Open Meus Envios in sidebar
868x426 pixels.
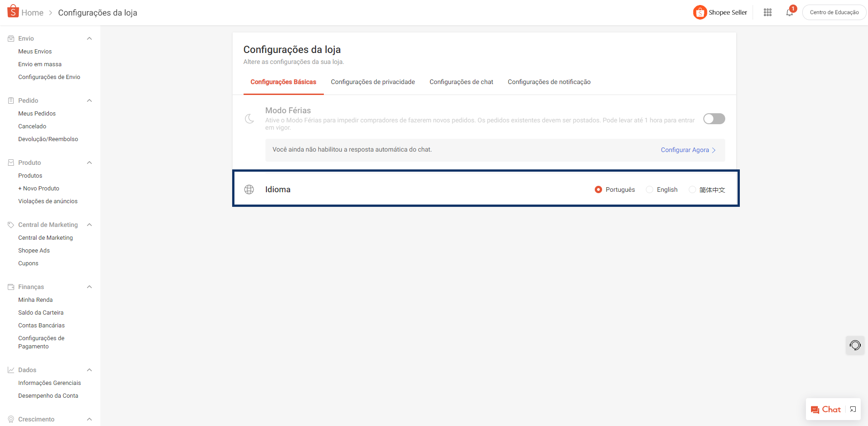click(x=35, y=52)
